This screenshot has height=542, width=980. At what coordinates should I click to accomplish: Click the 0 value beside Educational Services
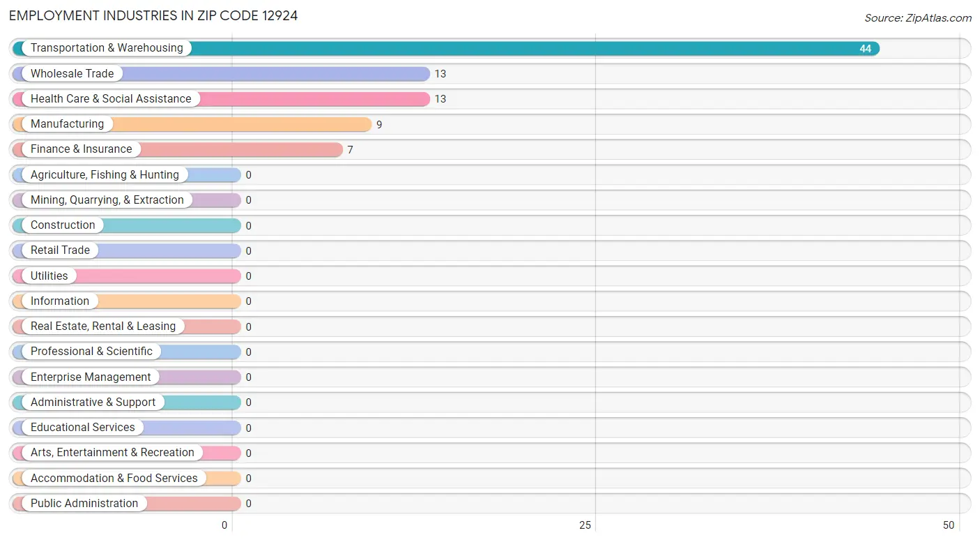click(x=248, y=428)
